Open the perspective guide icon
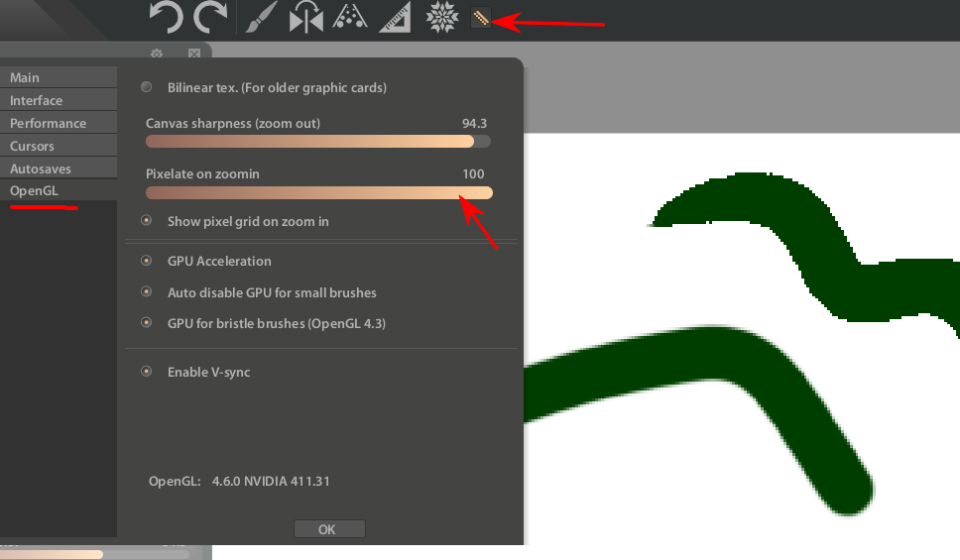960x560 pixels. point(350,18)
